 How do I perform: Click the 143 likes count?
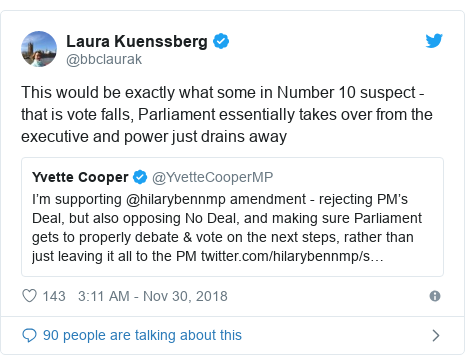[54, 296]
